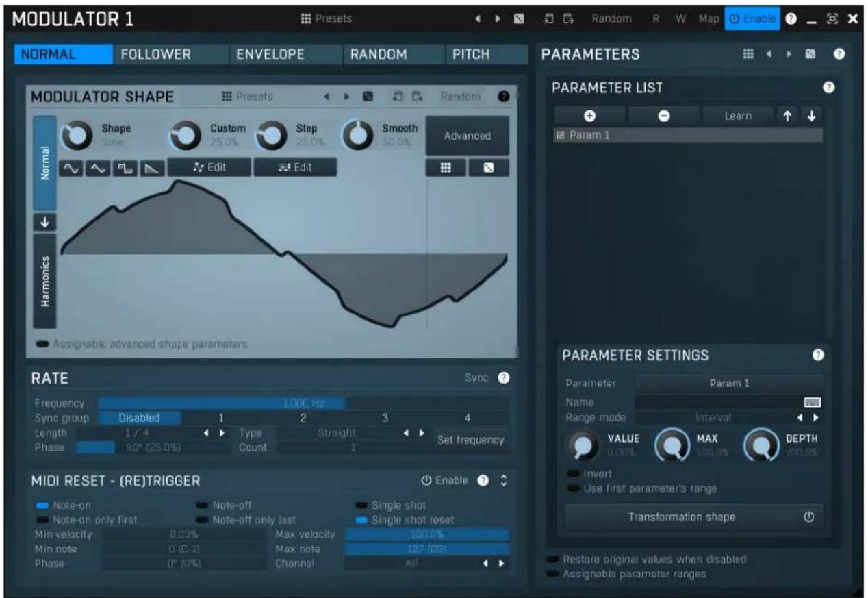Open Type Straight selector
868x598 pixels.
pos(336,433)
